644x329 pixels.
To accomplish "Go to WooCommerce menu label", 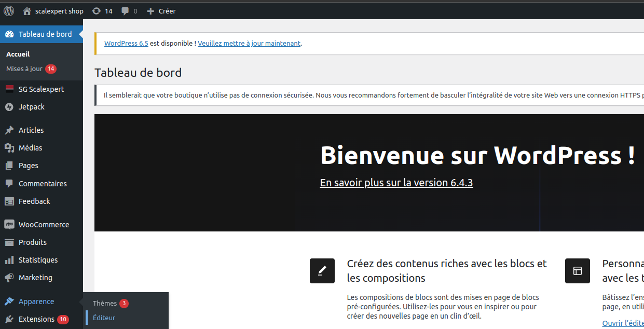I will point(44,225).
